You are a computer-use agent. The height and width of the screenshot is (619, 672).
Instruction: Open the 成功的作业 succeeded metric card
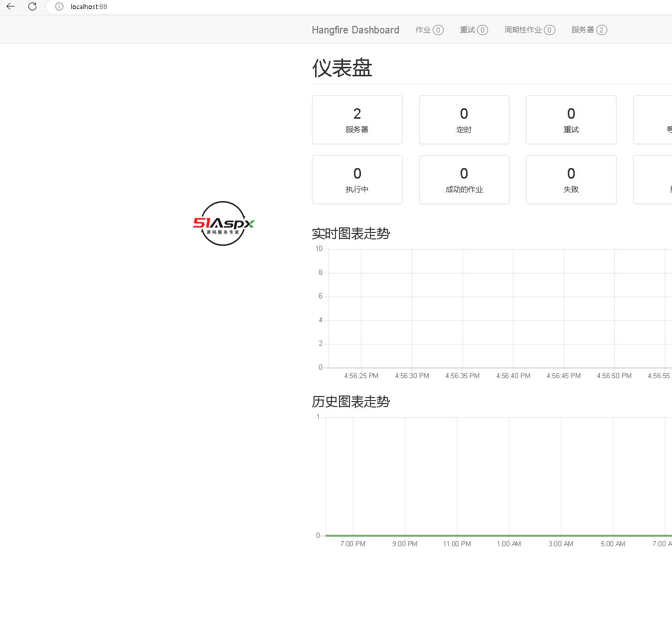pyautogui.click(x=464, y=180)
